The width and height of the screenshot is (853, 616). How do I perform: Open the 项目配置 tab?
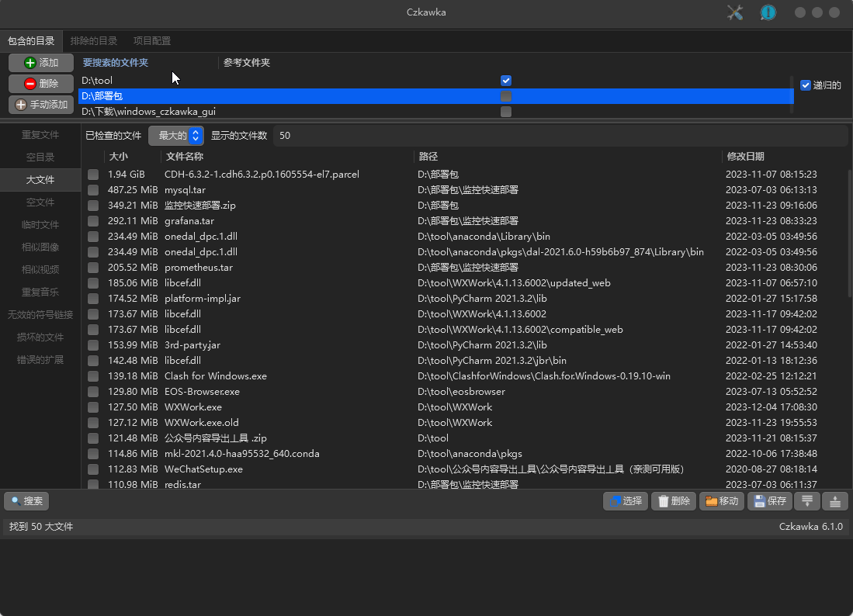152,41
